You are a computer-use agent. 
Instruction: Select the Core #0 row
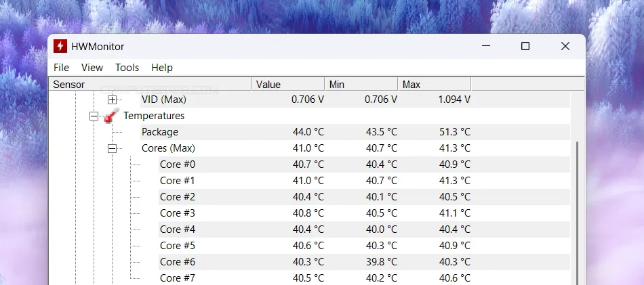point(364,165)
